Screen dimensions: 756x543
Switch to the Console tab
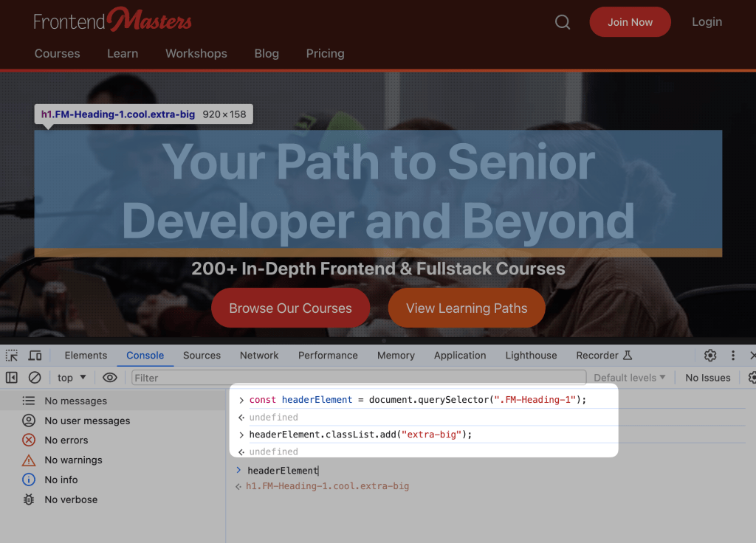pos(145,356)
